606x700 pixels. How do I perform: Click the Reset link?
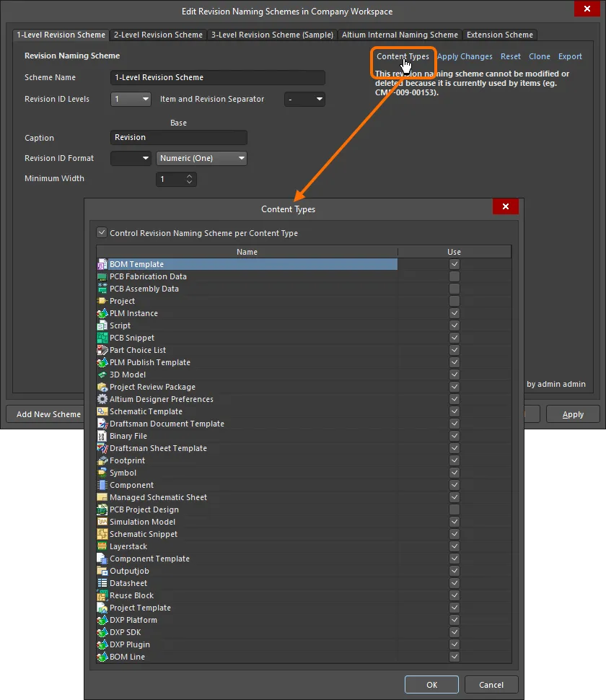pyautogui.click(x=511, y=57)
